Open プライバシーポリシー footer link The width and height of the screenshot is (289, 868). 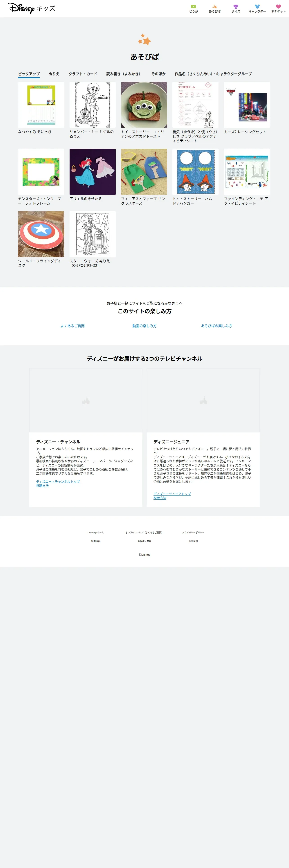[193, 532]
